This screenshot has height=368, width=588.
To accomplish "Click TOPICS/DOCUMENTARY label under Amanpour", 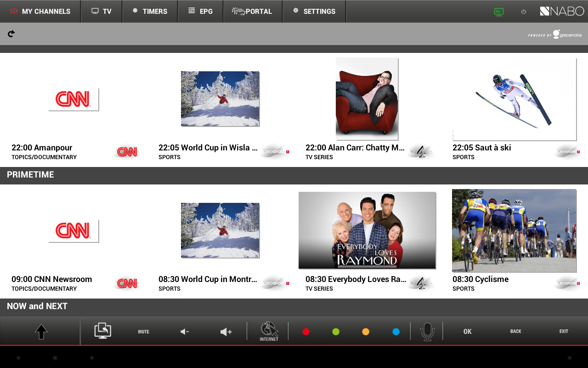I will point(44,157).
